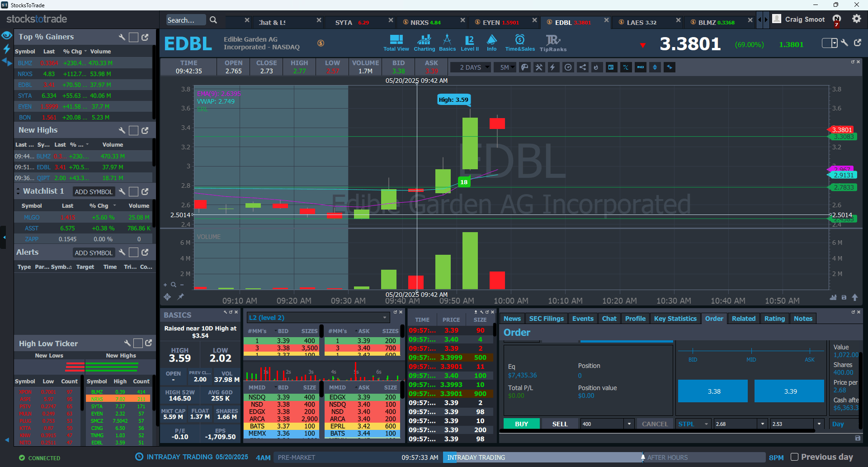Open Top % Gainers wrench settings

122,37
